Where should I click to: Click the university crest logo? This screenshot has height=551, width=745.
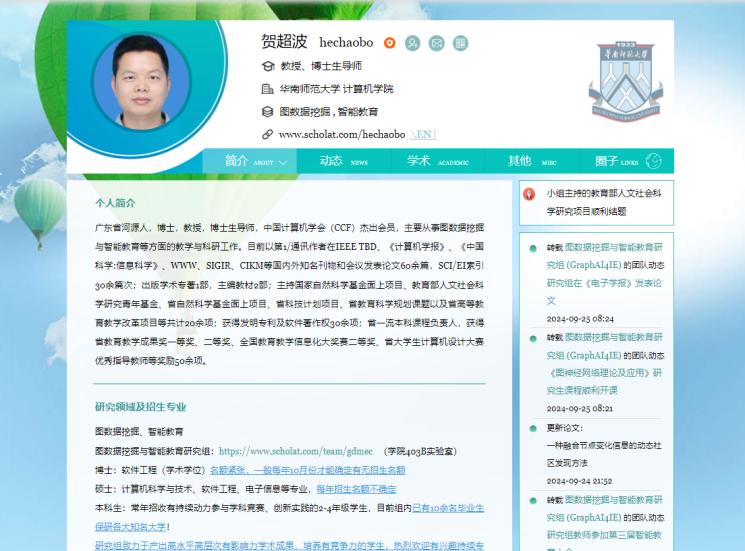point(626,80)
